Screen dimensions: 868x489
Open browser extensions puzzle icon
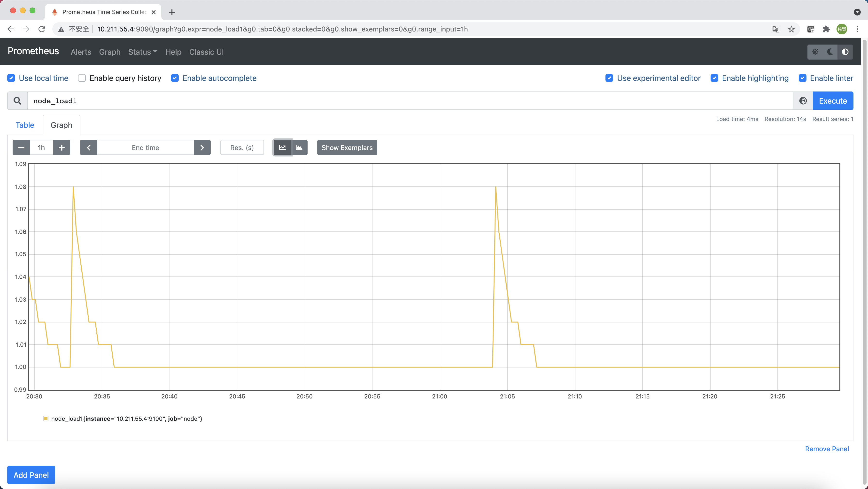826,29
